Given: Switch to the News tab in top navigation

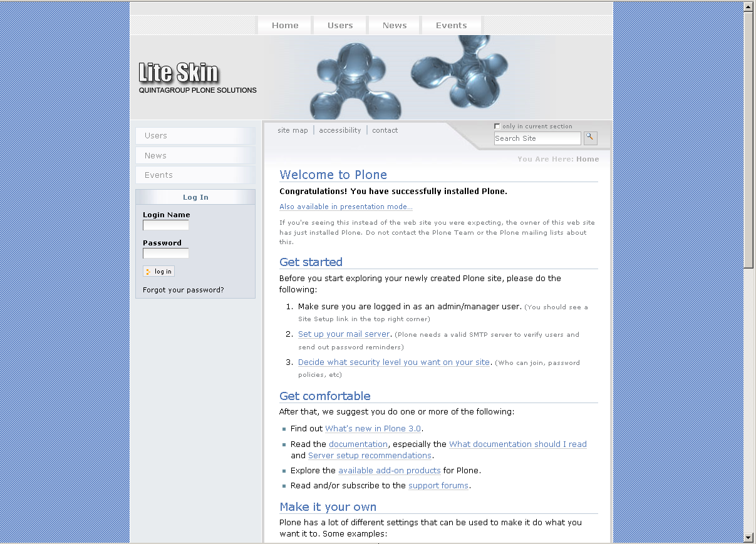Looking at the screenshot, I should 395,26.
